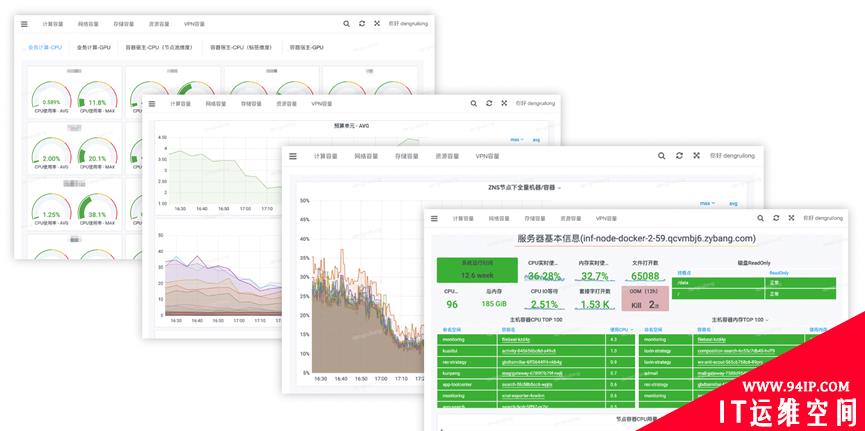Viewport: 865px width, 431px height.
Task: Click refresh icon in the 预算单元 - AVG window
Action: (x=489, y=103)
